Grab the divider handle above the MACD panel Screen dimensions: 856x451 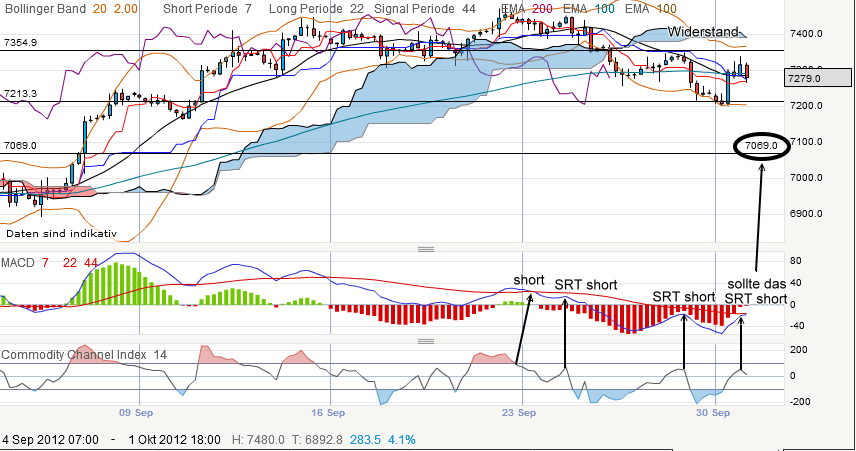click(426, 249)
